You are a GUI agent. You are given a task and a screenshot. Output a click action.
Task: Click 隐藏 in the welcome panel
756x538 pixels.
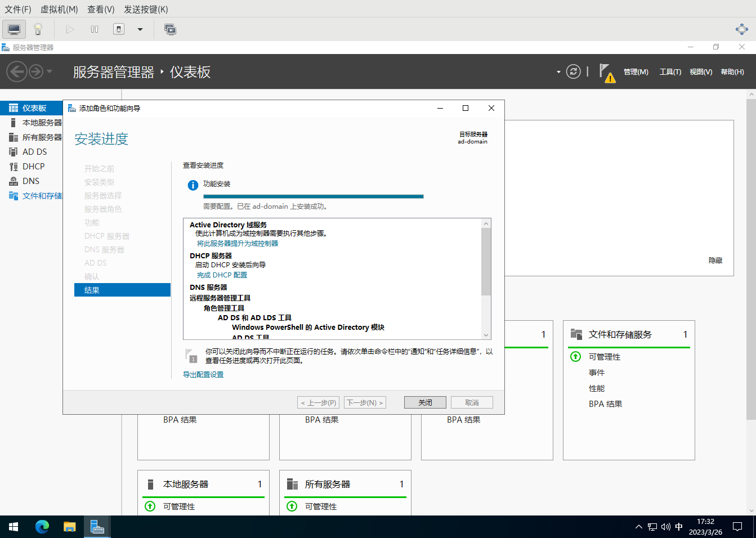coord(715,261)
